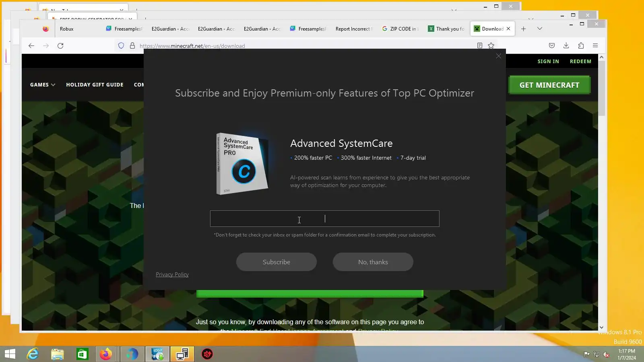
Task: Click the computer monitors taskbar icon
Action: [x=182, y=354]
